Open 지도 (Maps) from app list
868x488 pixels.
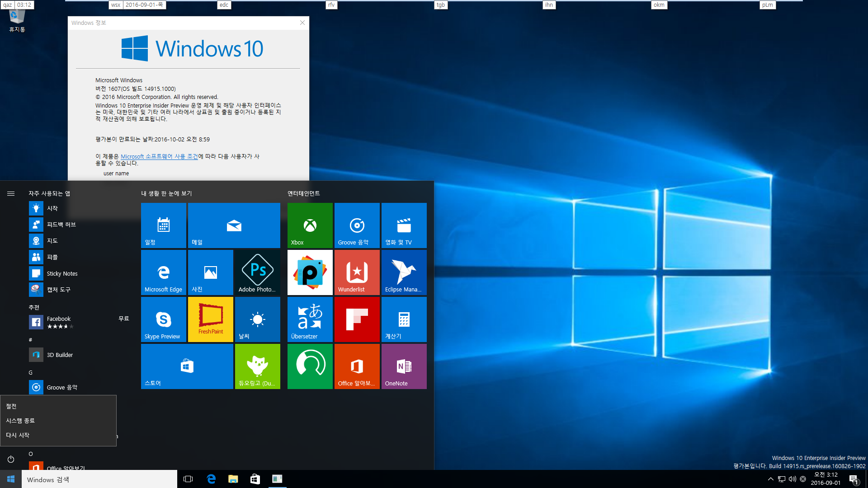[79, 241]
